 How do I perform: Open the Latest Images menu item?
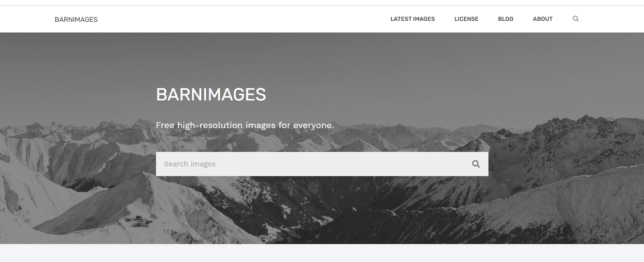pyautogui.click(x=413, y=19)
